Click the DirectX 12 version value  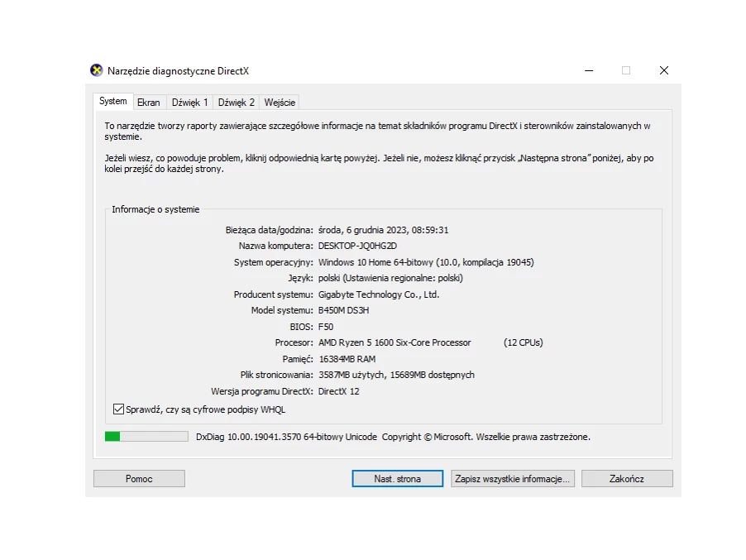point(338,391)
